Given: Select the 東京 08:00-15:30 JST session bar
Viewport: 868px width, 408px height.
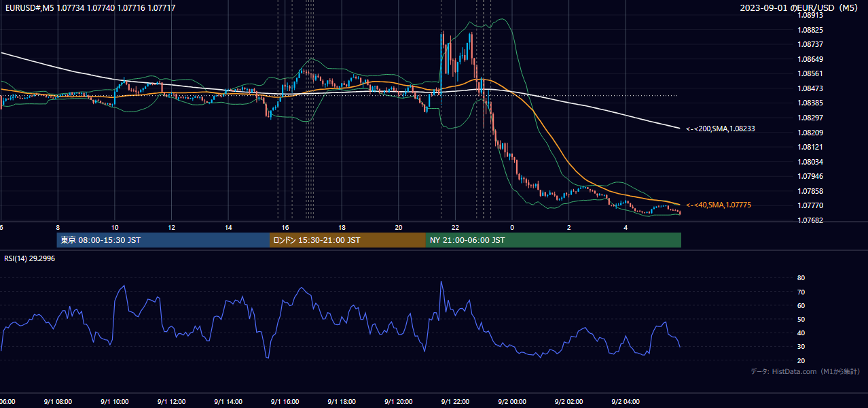Looking at the screenshot, I should [x=163, y=240].
